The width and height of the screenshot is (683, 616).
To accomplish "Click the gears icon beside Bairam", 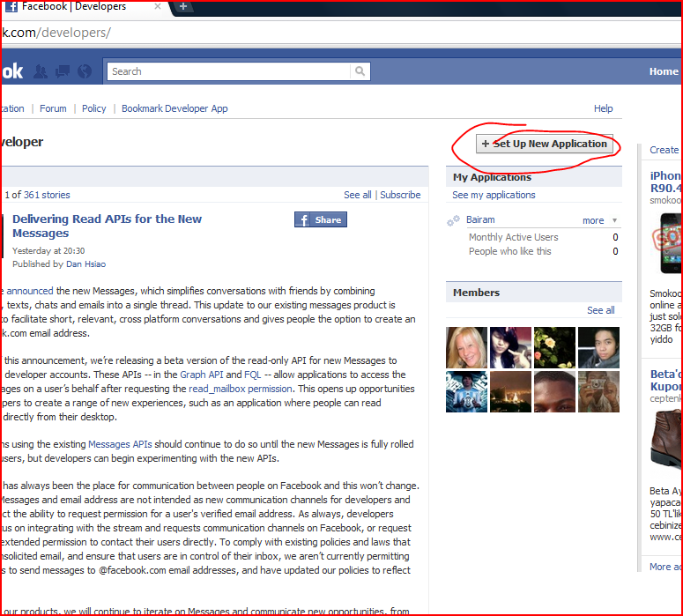I will [453, 220].
